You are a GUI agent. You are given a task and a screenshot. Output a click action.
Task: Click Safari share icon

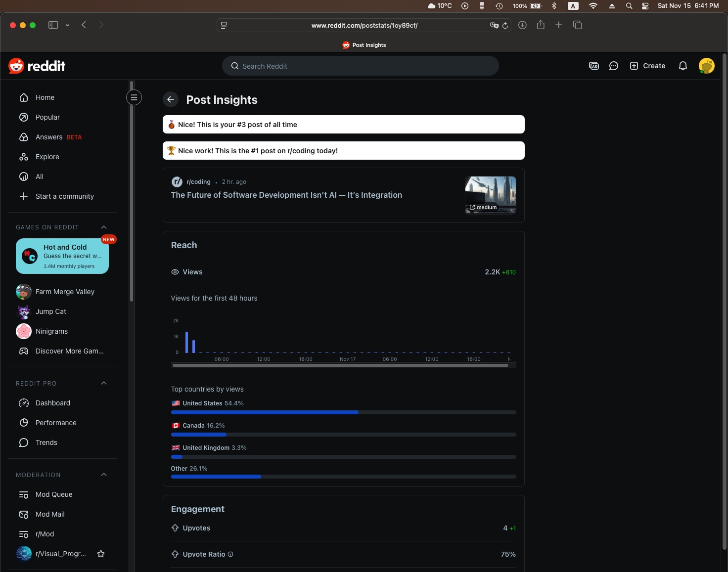tap(541, 25)
